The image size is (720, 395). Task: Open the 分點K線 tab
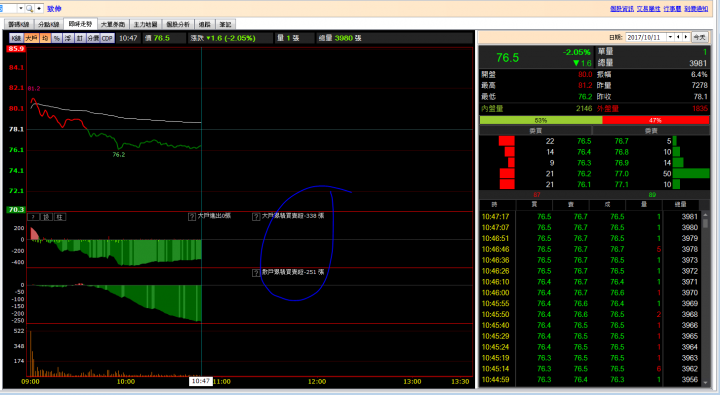pyautogui.click(x=49, y=24)
